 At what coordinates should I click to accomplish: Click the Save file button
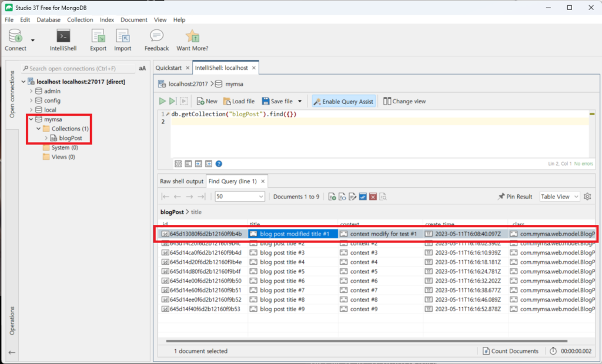pyautogui.click(x=277, y=101)
